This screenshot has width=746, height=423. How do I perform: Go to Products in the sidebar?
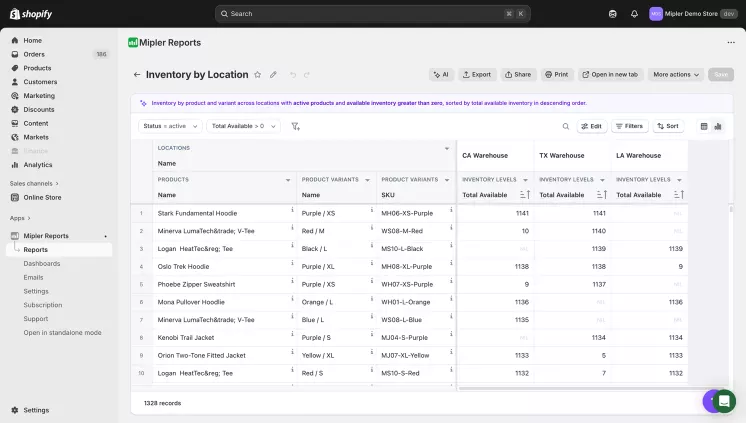tap(38, 68)
